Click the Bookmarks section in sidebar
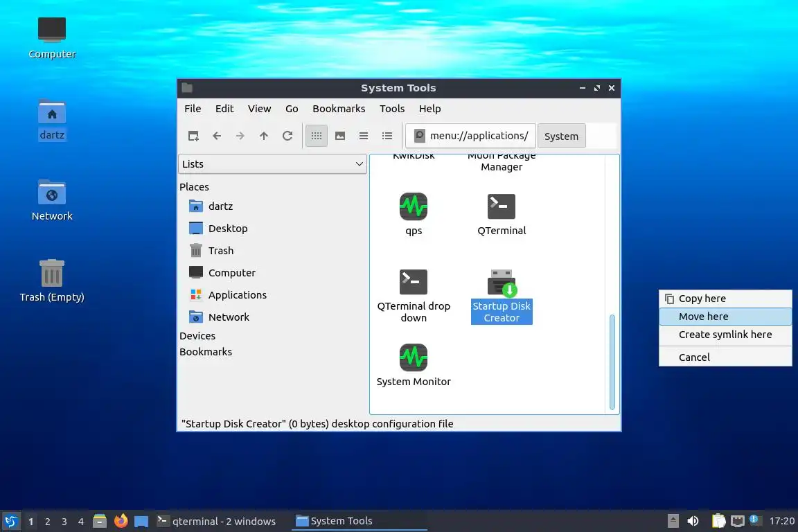Image resolution: width=798 pixels, height=532 pixels. tap(206, 352)
